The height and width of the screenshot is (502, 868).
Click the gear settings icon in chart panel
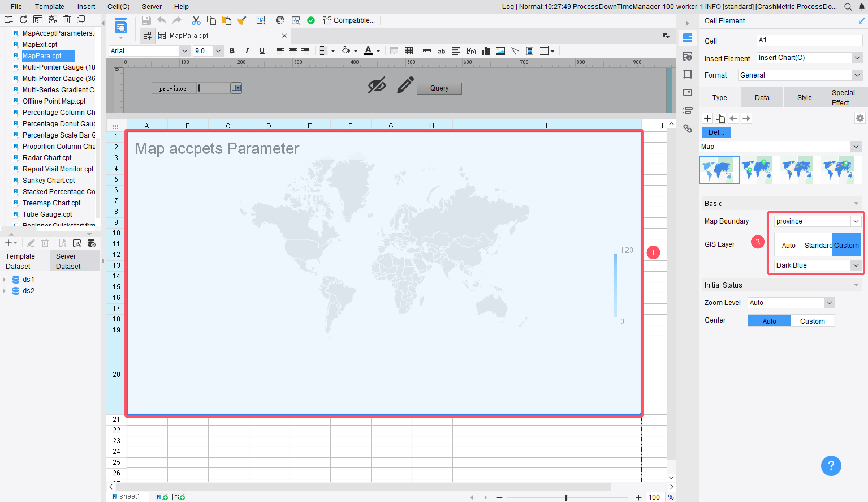(x=860, y=118)
